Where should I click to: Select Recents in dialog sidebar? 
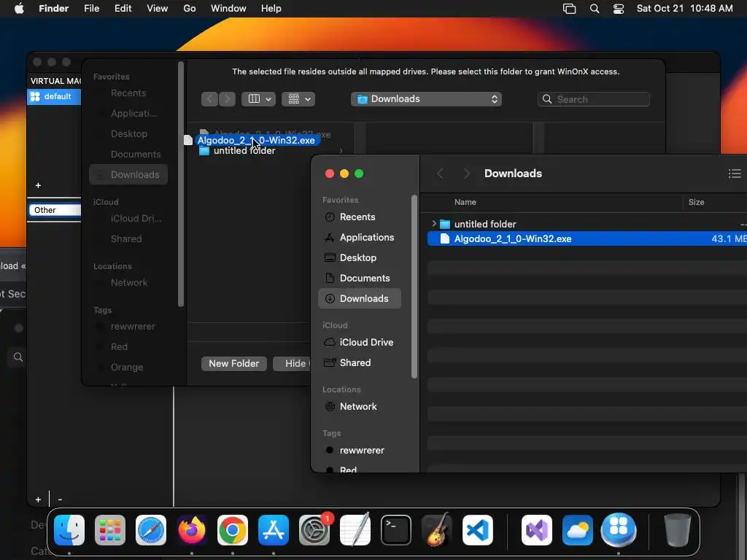coord(128,93)
